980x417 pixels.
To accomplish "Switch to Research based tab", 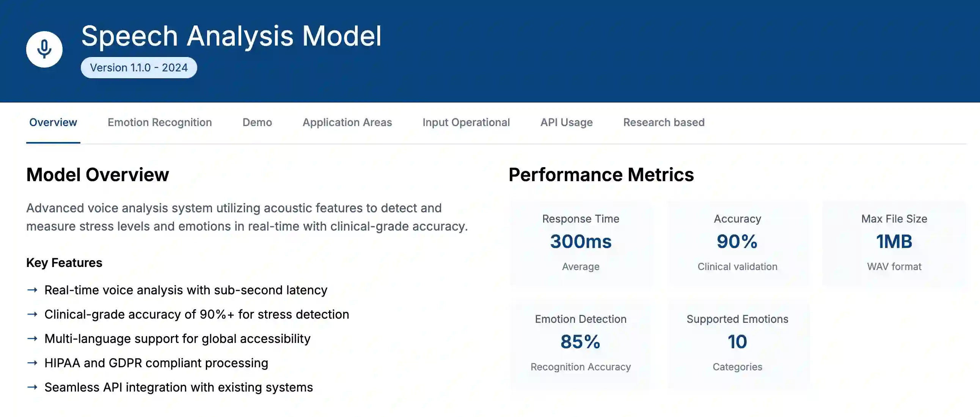I will pos(664,122).
